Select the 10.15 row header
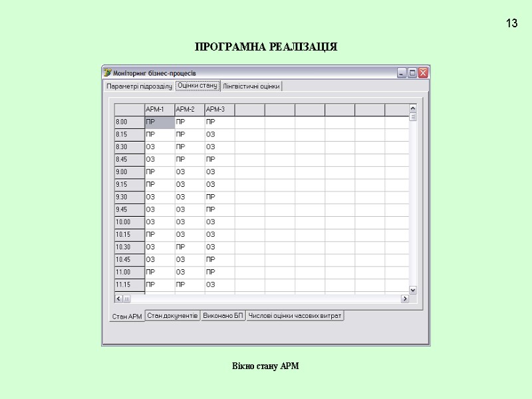Viewport: 532px width, 399px height. [x=130, y=235]
